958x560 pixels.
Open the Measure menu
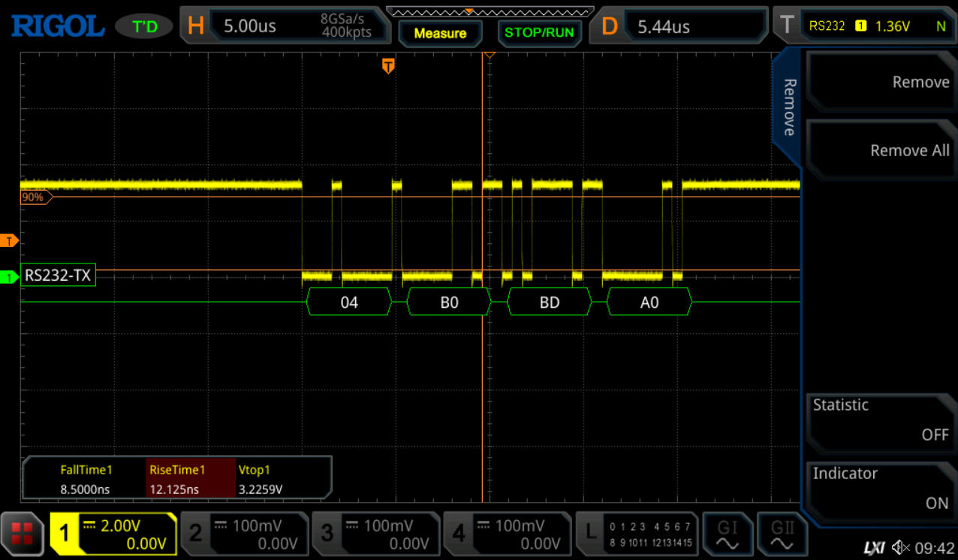(440, 33)
